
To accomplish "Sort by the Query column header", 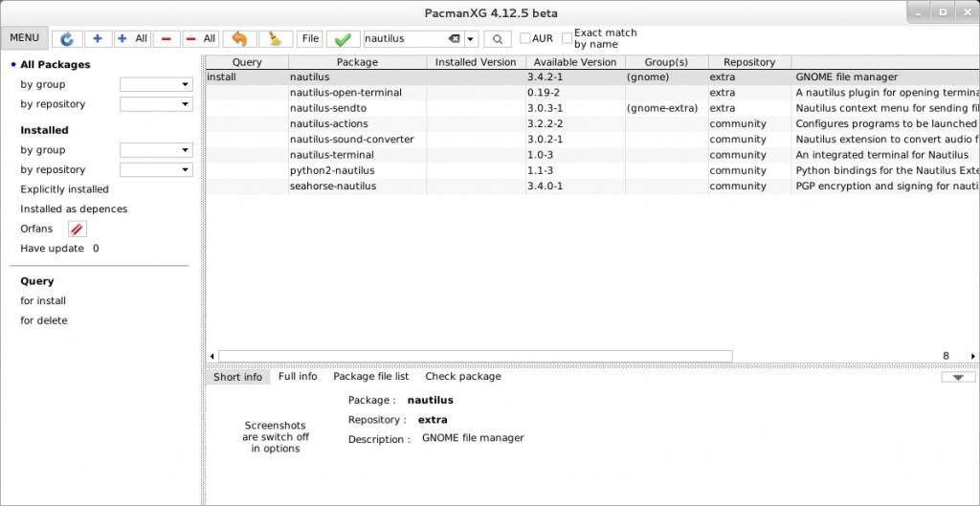I will tap(247, 62).
